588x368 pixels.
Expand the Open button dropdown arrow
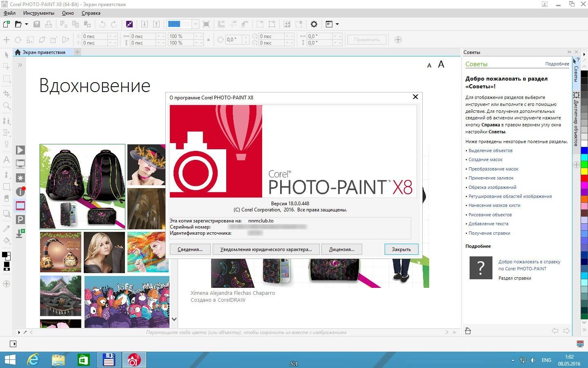pyautogui.click(x=27, y=24)
